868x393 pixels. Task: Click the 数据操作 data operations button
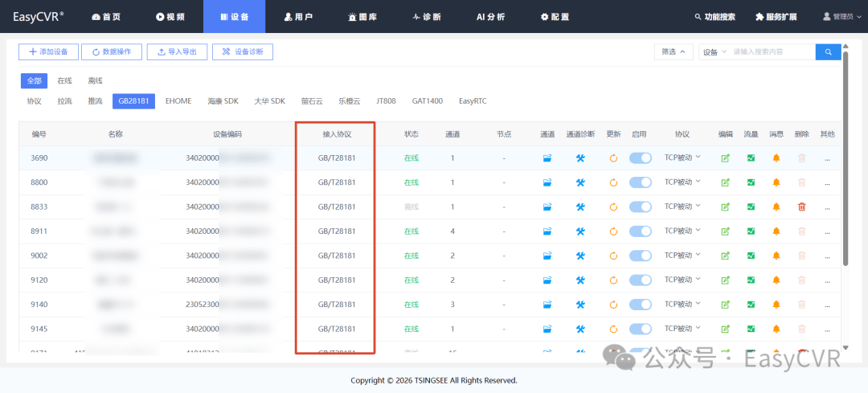pyautogui.click(x=112, y=52)
